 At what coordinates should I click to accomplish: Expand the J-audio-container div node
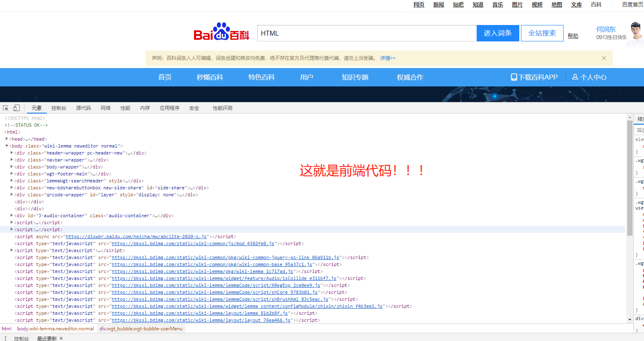click(11, 216)
